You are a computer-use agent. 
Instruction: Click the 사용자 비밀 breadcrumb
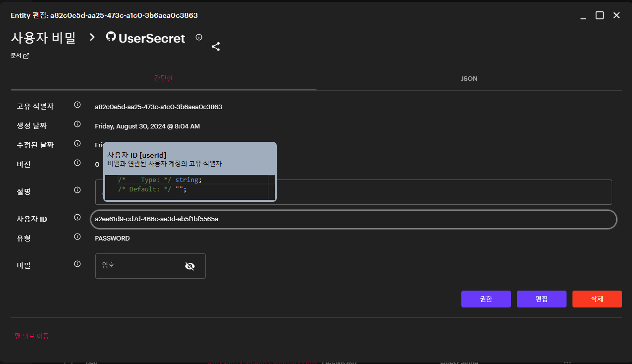coord(43,38)
